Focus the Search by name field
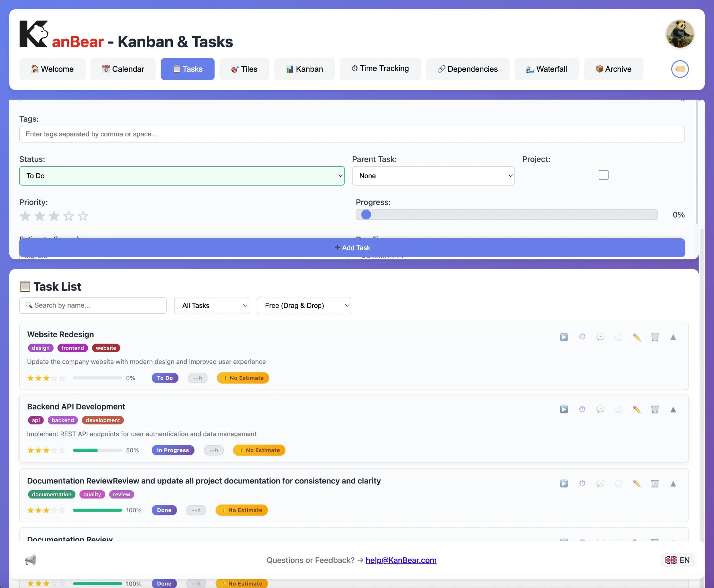This screenshot has height=588, width=714. point(93,305)
